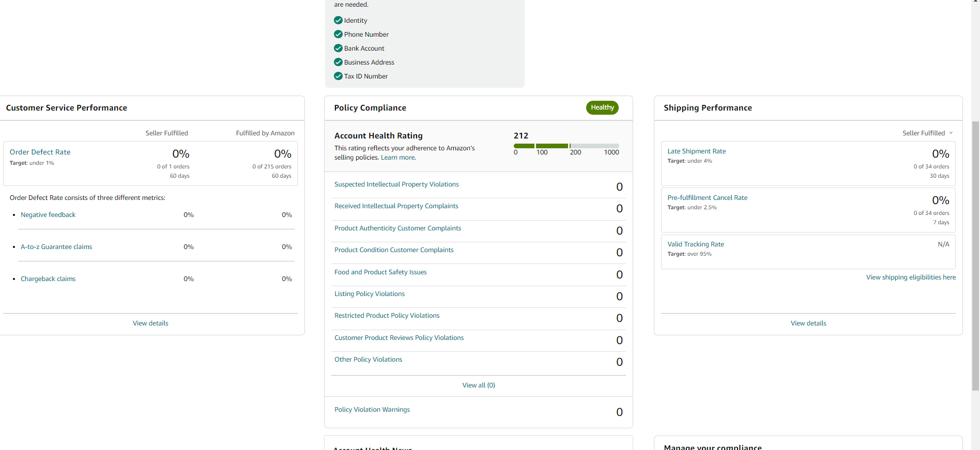View details under Customer Service Performance
The height and width of the screenshot is (450, 980).
click(x=150, y=323)
